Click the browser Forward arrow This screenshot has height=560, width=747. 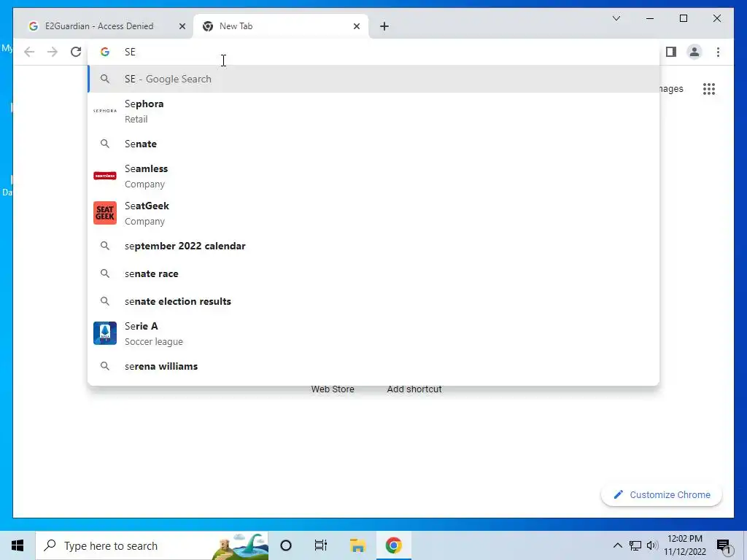pyautogui.click(x=53, y=52)
